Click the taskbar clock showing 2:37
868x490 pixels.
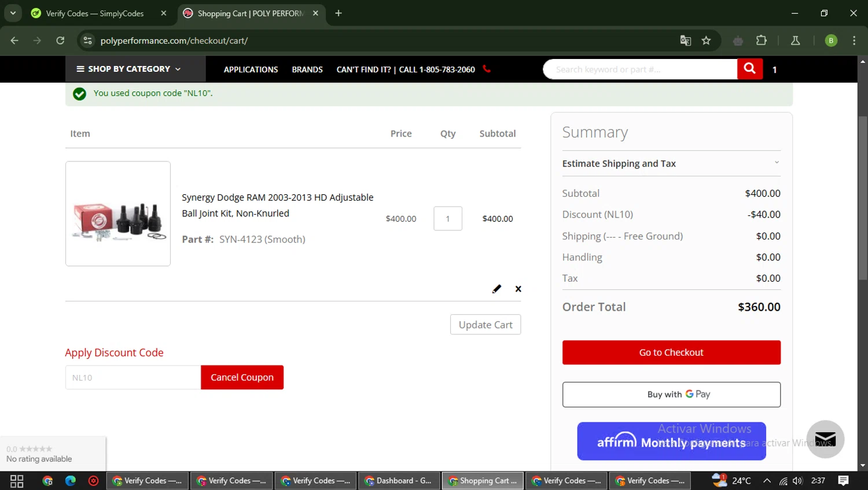coord(818,481)
